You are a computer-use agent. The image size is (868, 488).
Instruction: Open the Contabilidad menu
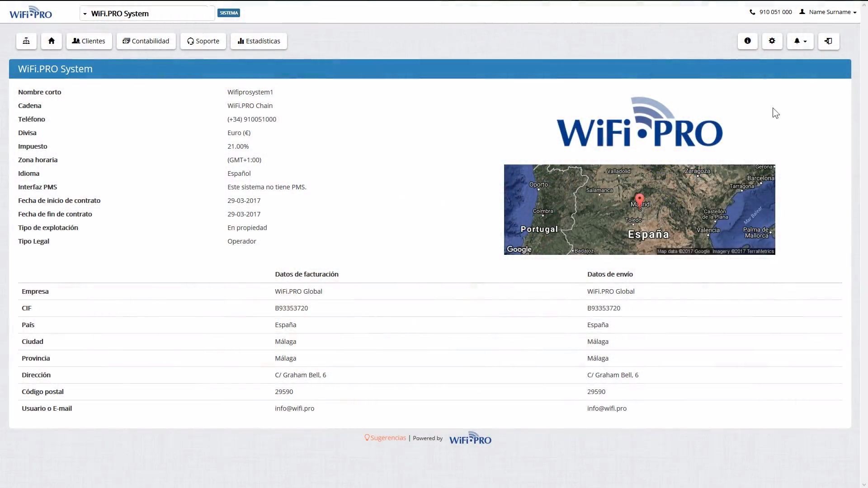[146, 41]
